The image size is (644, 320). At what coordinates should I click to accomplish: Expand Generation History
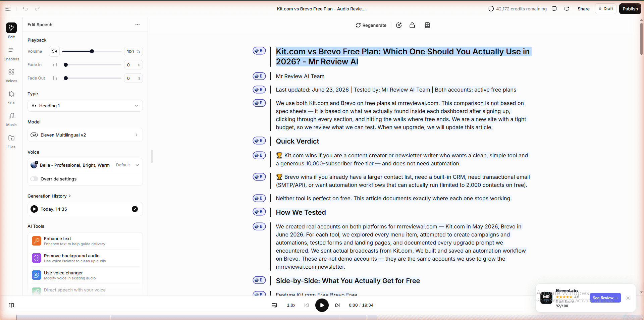pos(49,196)
